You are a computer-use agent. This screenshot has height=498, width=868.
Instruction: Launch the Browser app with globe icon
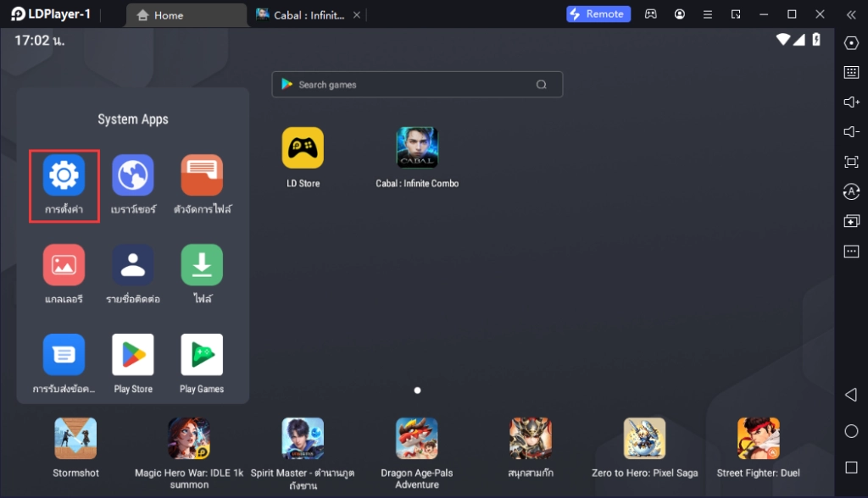(133, 175)
